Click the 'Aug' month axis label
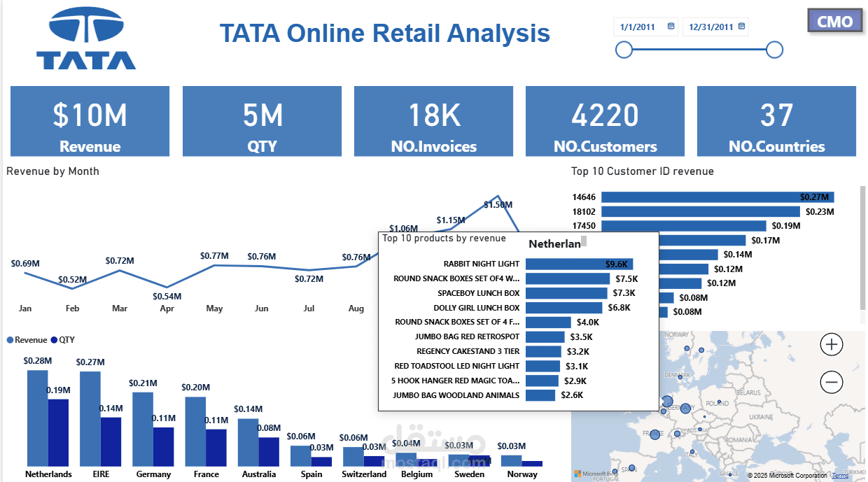 [x=356, y=309]
